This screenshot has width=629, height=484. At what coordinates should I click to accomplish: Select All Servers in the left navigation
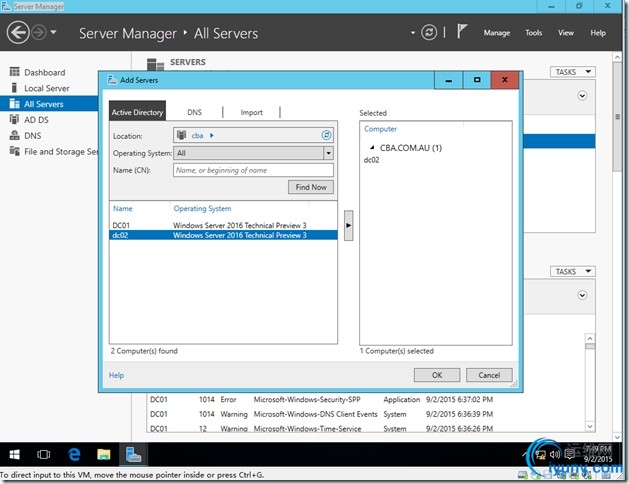[x=49, y=104]
